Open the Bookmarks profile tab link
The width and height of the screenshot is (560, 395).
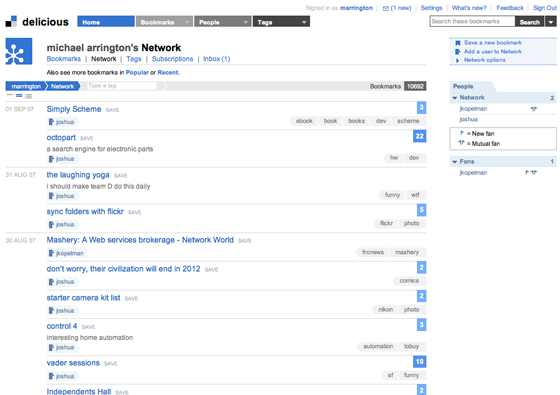pos(64,59)
